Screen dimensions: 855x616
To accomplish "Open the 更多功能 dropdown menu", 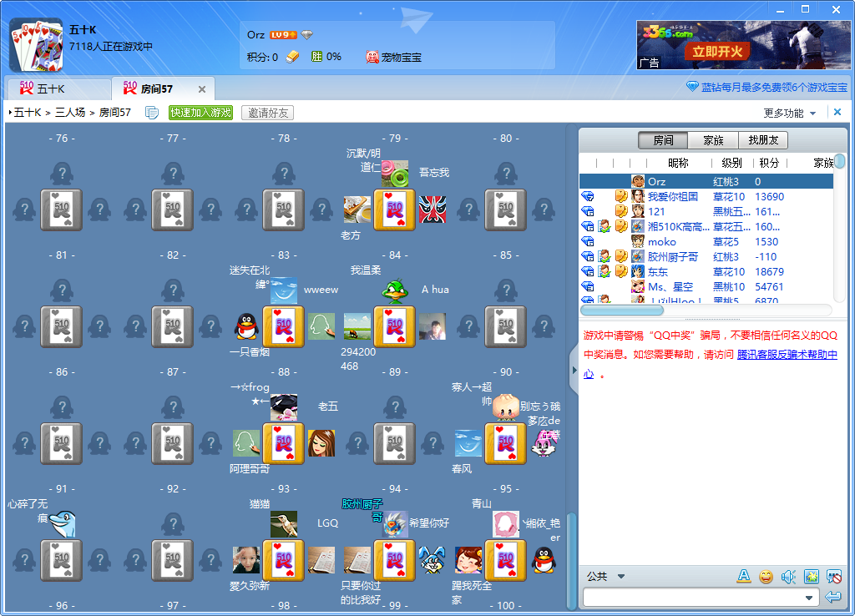I will 790,113.
